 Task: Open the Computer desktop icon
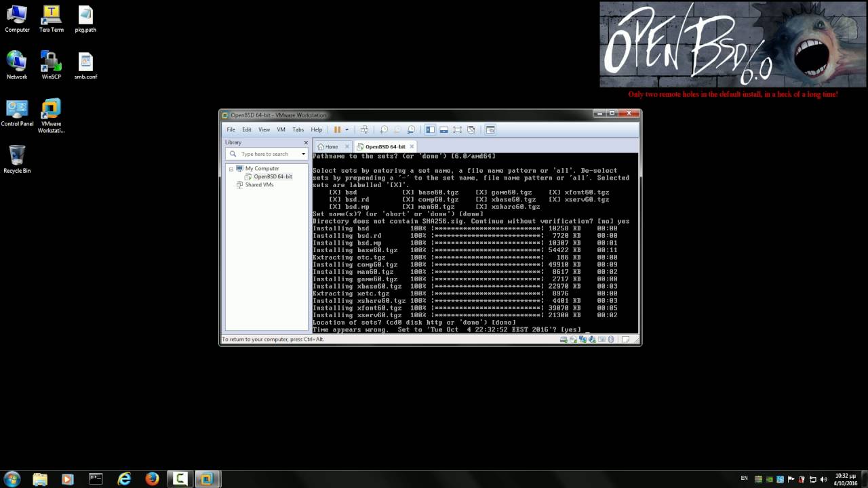coord(17,19)
